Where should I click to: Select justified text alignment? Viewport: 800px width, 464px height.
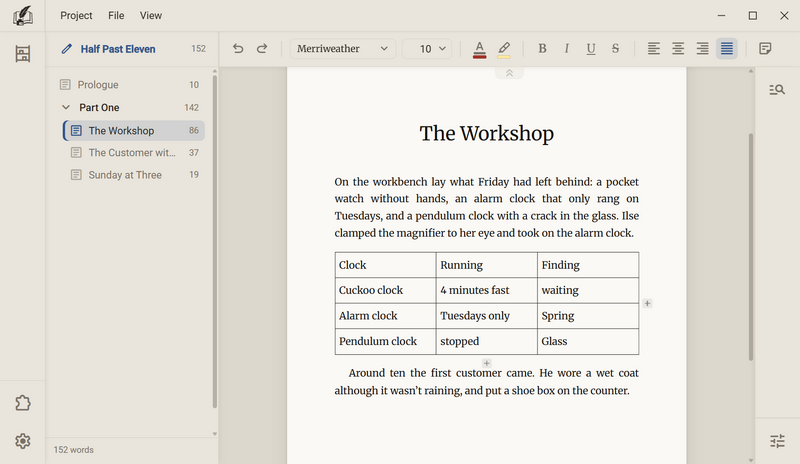coord(727,48)
